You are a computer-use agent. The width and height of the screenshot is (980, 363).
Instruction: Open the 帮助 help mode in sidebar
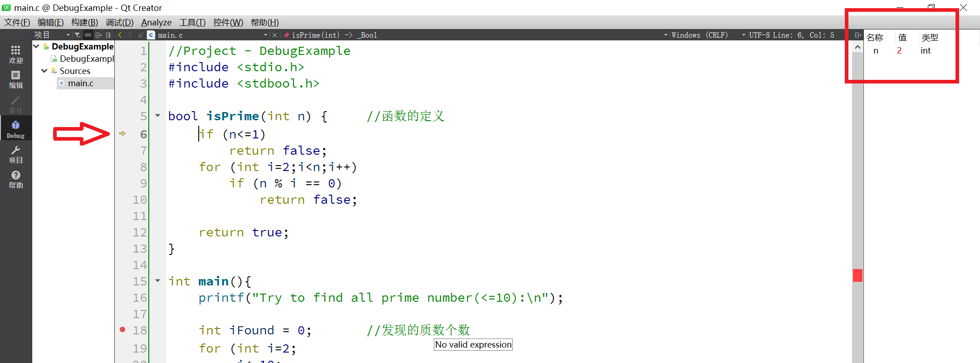pos(15,179)
